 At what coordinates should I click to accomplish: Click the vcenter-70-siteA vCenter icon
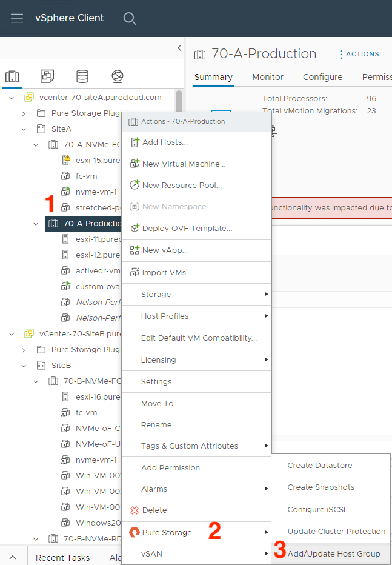pos(29,97)
